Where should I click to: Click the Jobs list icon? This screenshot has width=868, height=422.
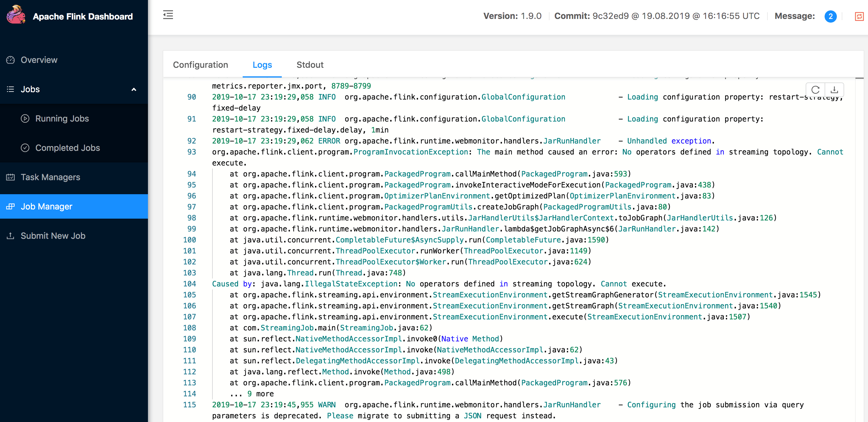[10, 89]
